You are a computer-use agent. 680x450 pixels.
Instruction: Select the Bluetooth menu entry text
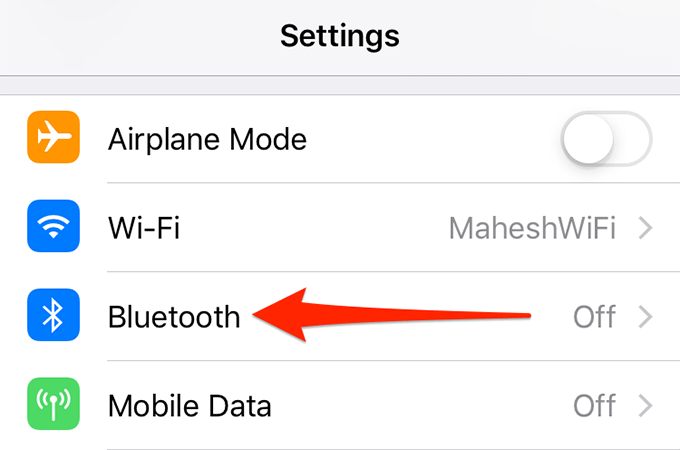point(174,317)
